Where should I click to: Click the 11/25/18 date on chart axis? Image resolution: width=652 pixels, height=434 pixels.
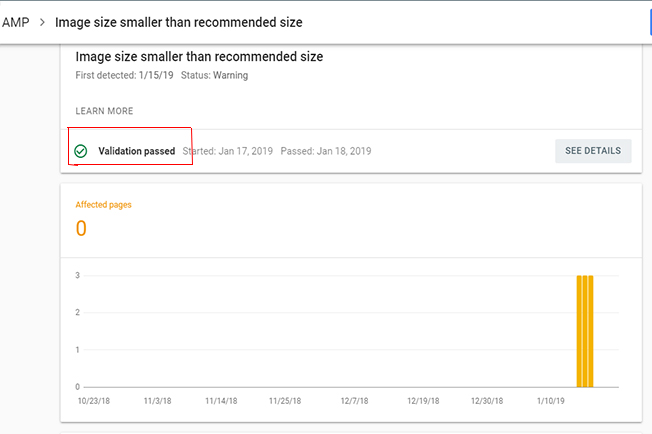click(x=285, y=401)
